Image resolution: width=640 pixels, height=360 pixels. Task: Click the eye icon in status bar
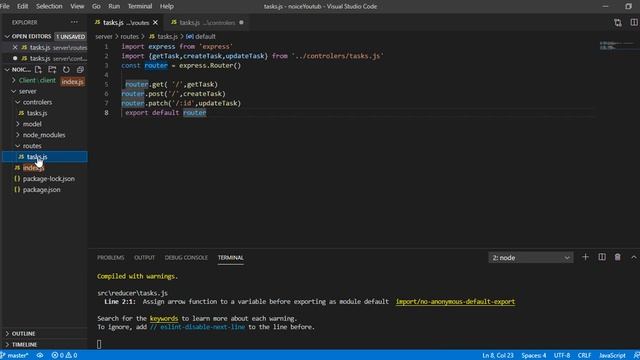tap(40, 356)
